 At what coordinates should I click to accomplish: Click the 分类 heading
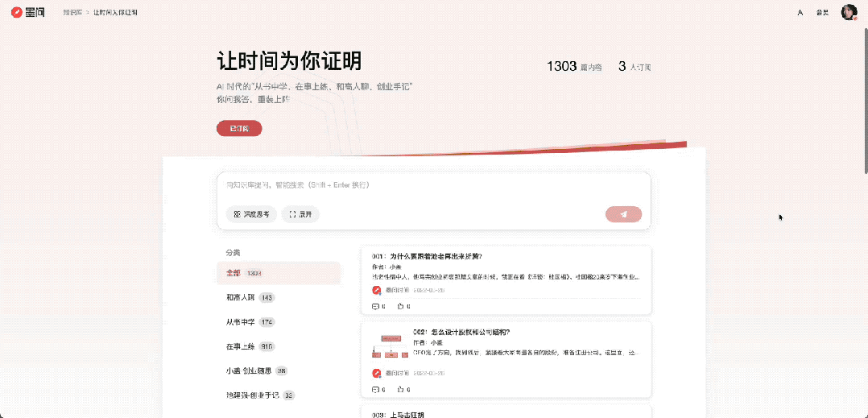click(233, 252)
